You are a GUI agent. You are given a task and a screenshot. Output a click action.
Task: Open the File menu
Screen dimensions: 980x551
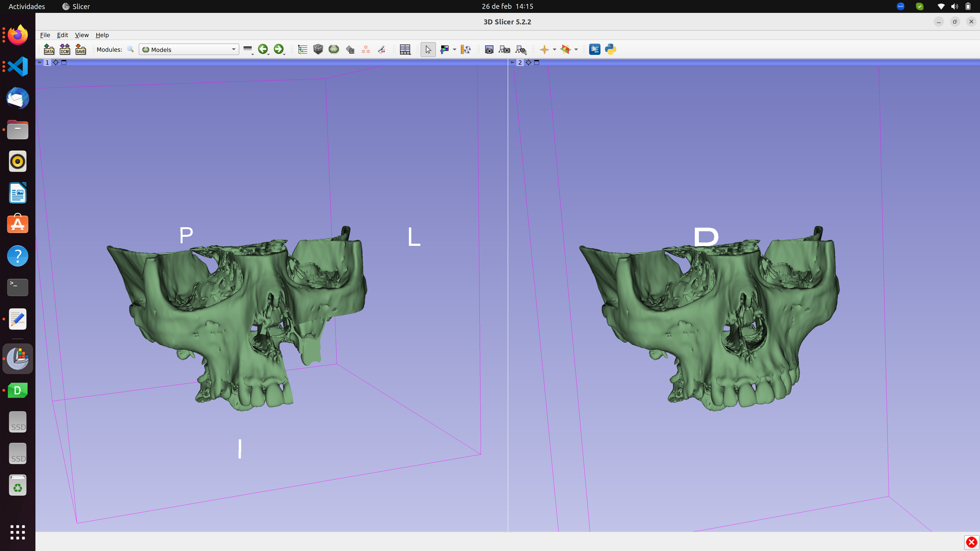(x=45, y=35)
